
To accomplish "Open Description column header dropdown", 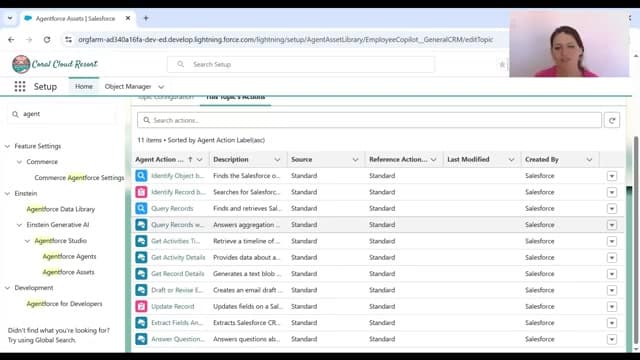I will [x=277, y=160].
